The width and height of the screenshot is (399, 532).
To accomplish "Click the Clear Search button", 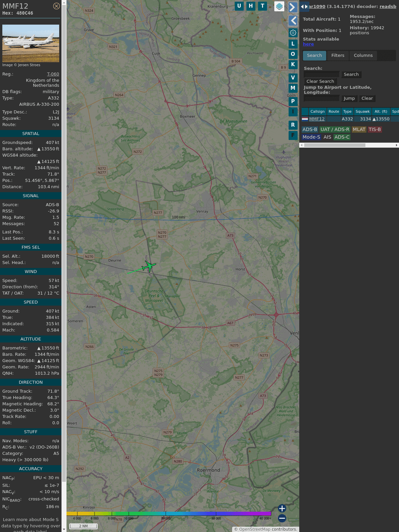I will [x=320, y=81].
